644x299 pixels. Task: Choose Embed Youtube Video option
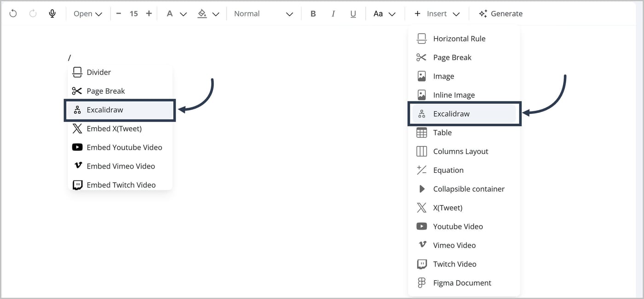(x=120, y=147)
